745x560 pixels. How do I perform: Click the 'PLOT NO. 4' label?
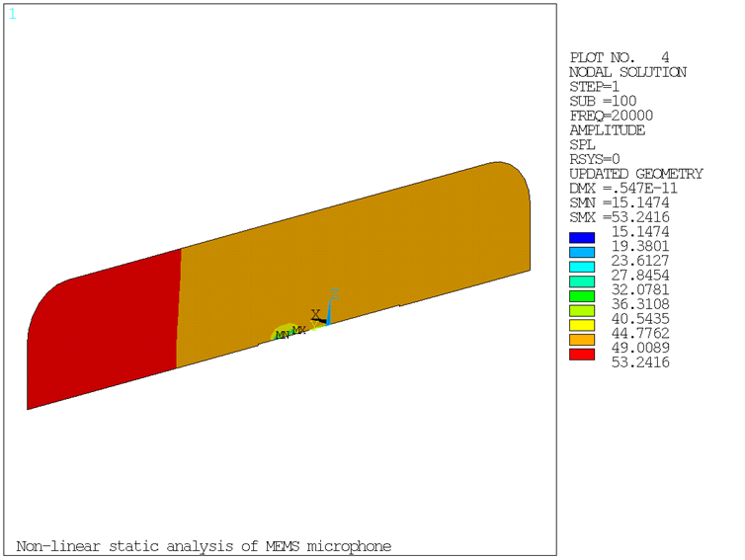[x=620, y=58]
